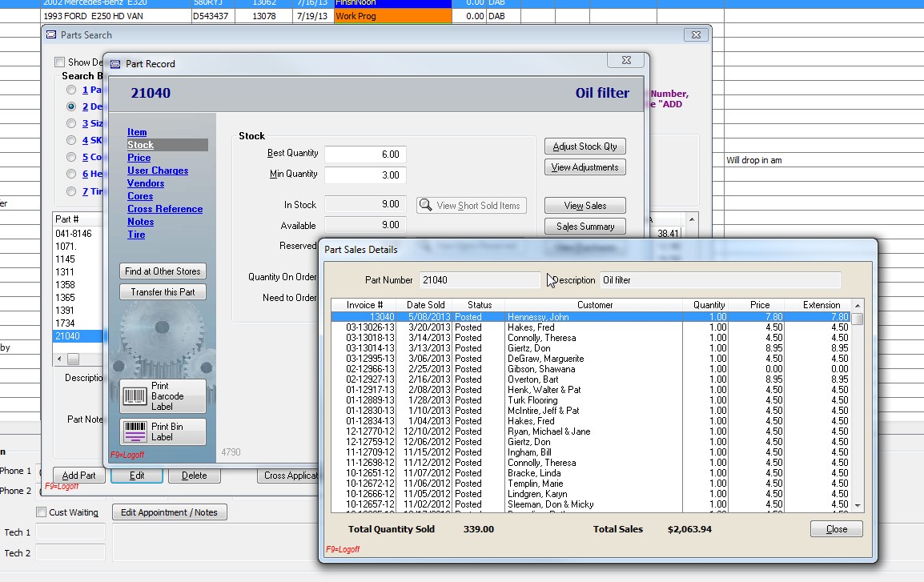This screenshot has height=582, width=924.
Task: Open the Item section of Part Record
Action: click(x=137, y=132)
